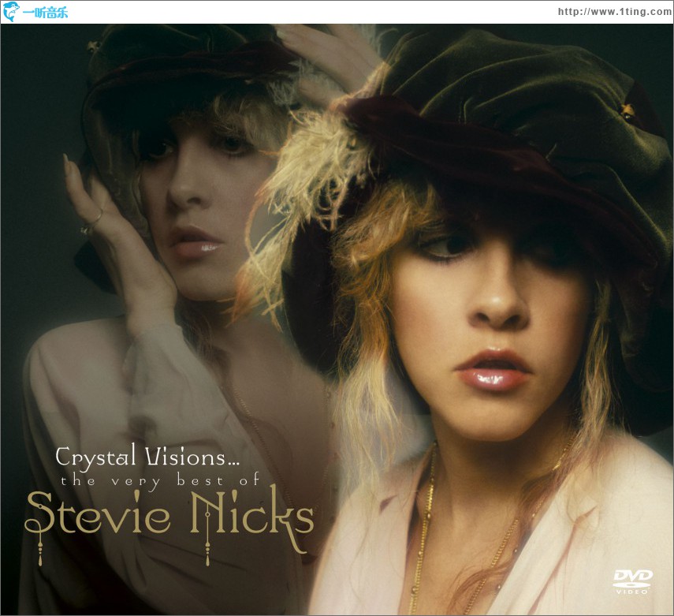The width and height of the screenshot is (674, 616).
Task: Click the DVD Video logo on the cover
Action: [632, 581]
